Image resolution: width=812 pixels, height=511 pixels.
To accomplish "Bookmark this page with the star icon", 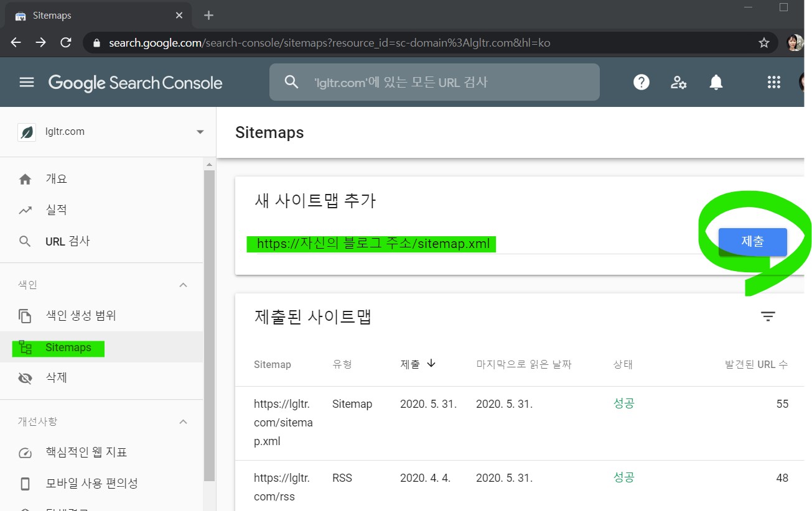I will coord(764,43).
